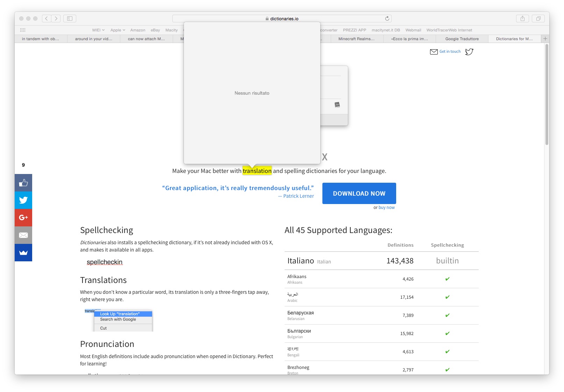This screenshot has height=392, width=564.
Task: Switch to the Google Traduttore tab
Action: (x=462, y=39)
